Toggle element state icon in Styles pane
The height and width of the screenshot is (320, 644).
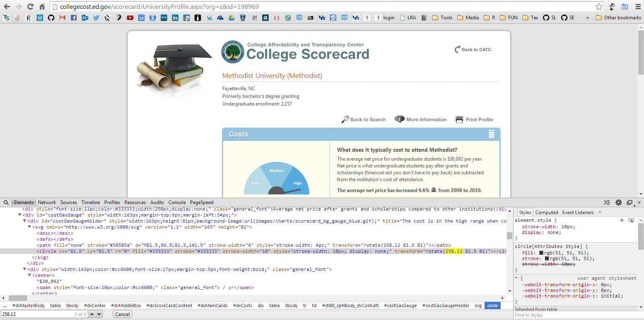tap(631, 220)
